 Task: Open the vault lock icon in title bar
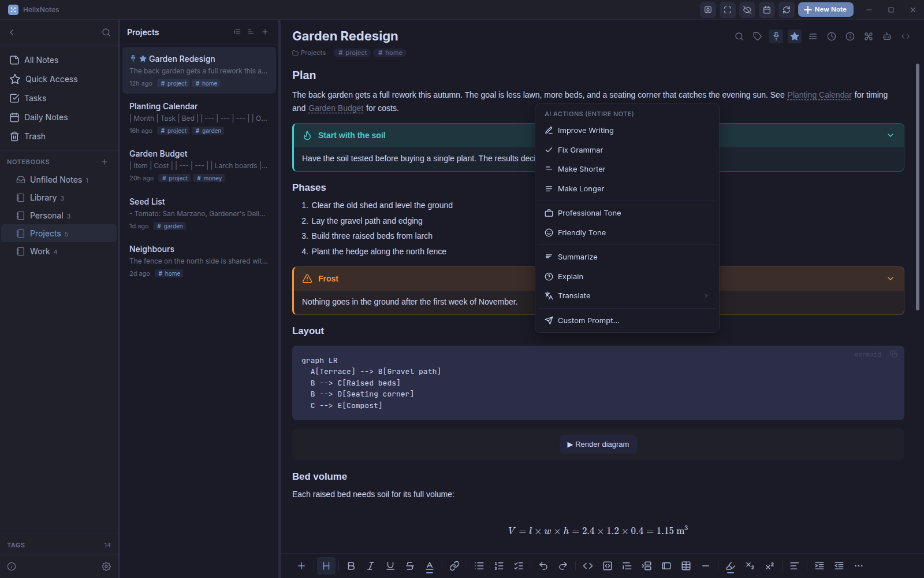pos(708,10)
